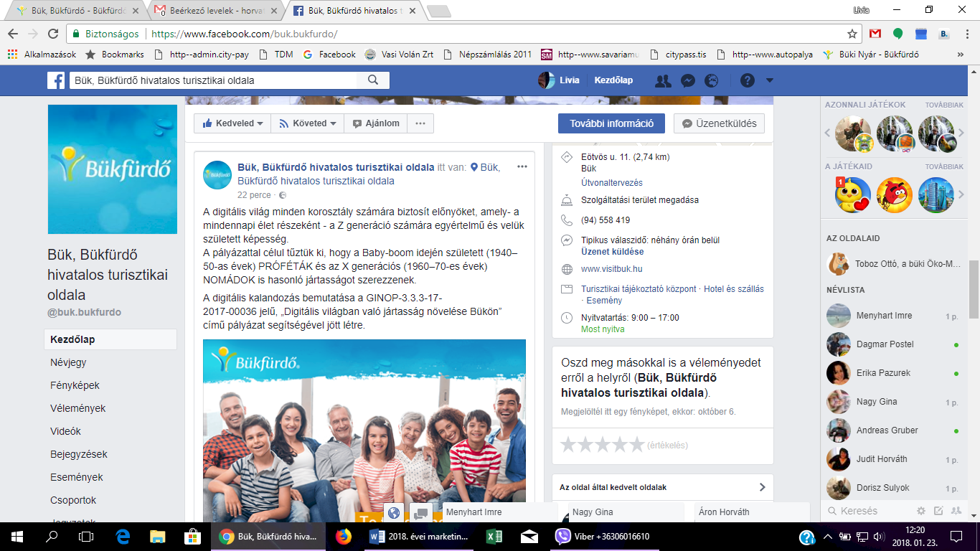
Task: Open the page's more options (…) button
Action: pos(420,123)
